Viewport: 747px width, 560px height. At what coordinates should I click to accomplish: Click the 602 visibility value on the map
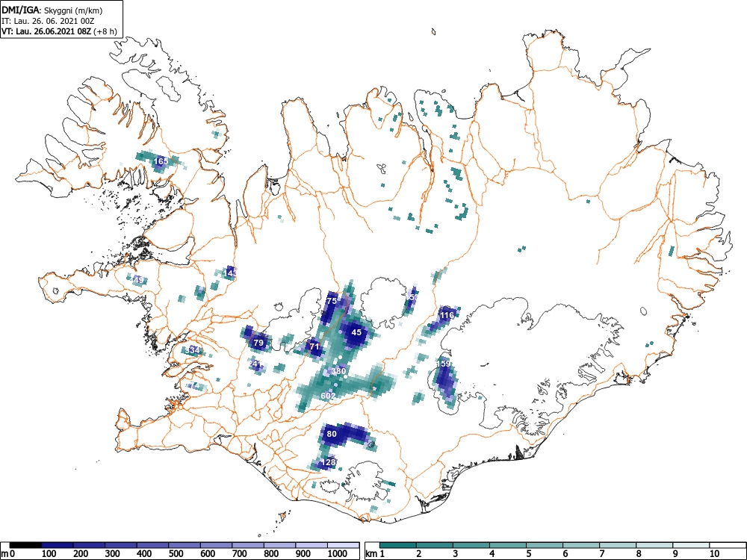328,395
